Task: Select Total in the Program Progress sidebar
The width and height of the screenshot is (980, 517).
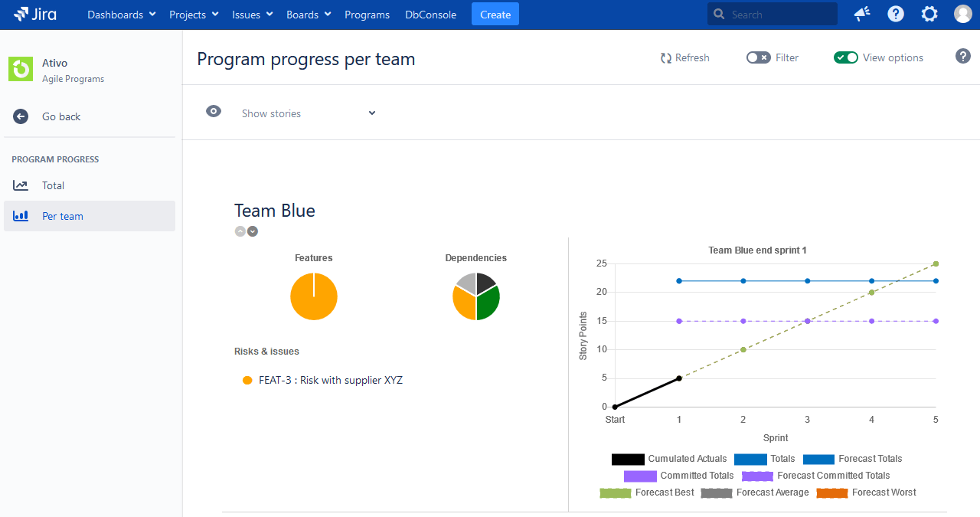Action: coord(53,185)
